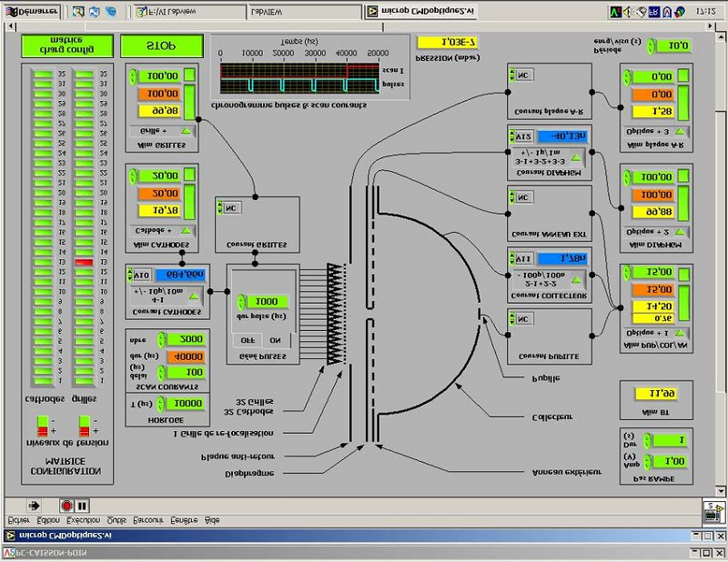Toggle the red grilles LED number 13
The height and width of the screenshot is (562, 728).
84,263
